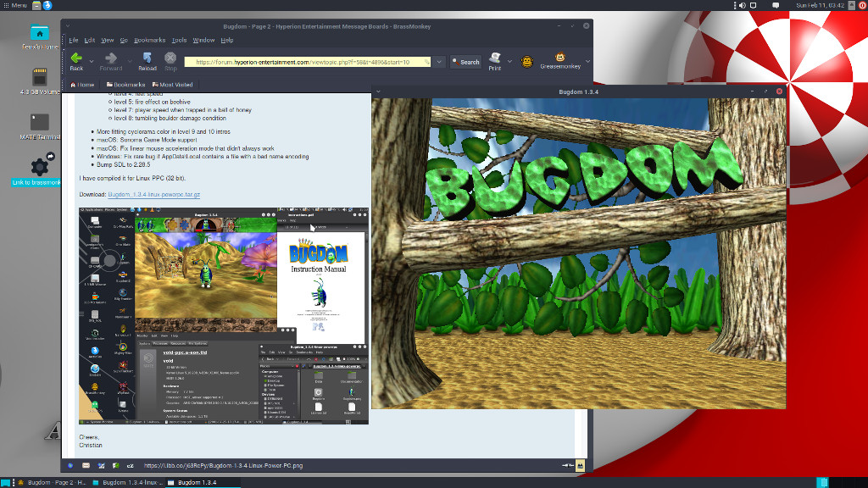This screenshot has height=488, width=868.
Task: Expand the Back history dropdown arrow
Action: 92,61
